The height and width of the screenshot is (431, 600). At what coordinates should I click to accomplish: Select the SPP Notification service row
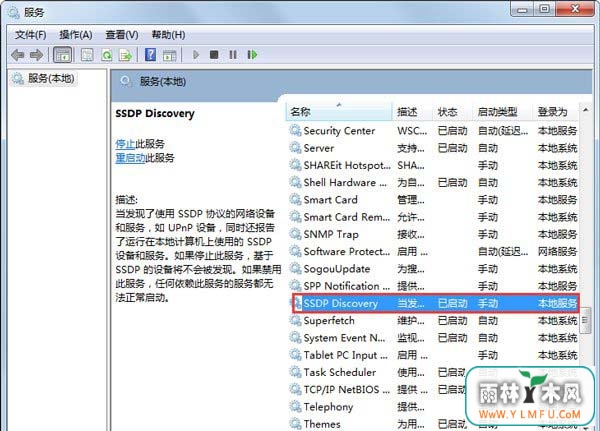(x=433, y=286)
